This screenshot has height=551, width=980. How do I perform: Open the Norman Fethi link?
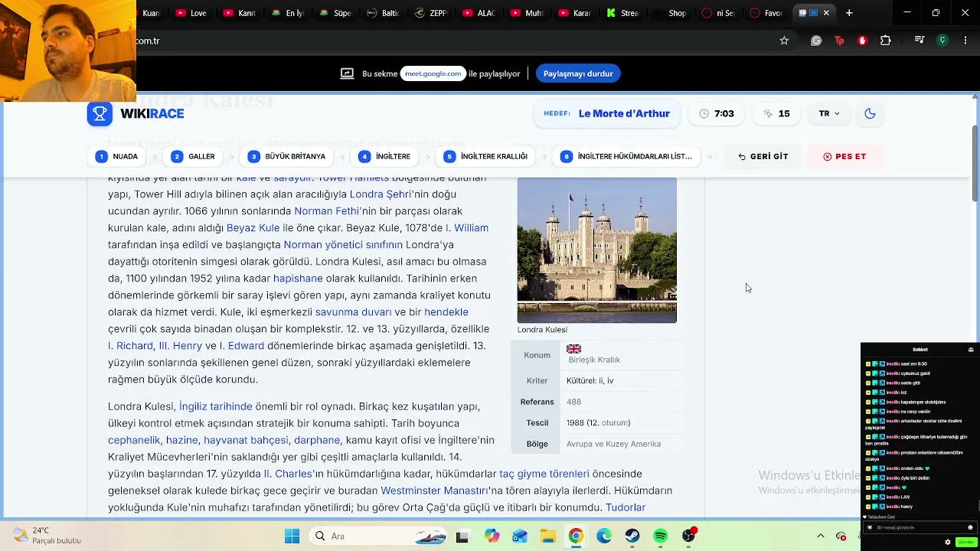pos(328,211)
